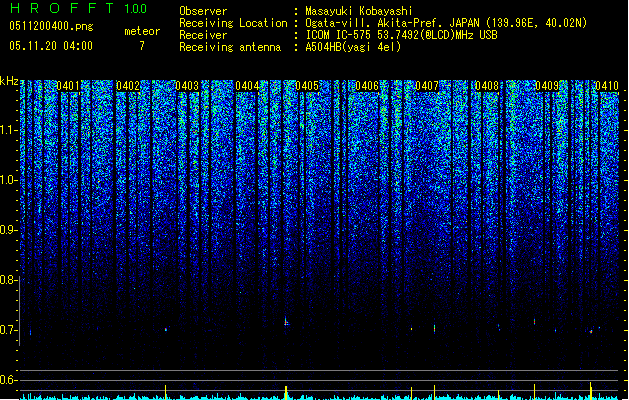Click the 0405 time marker
This screenshot has height=400, width=629.
(307, 86)
